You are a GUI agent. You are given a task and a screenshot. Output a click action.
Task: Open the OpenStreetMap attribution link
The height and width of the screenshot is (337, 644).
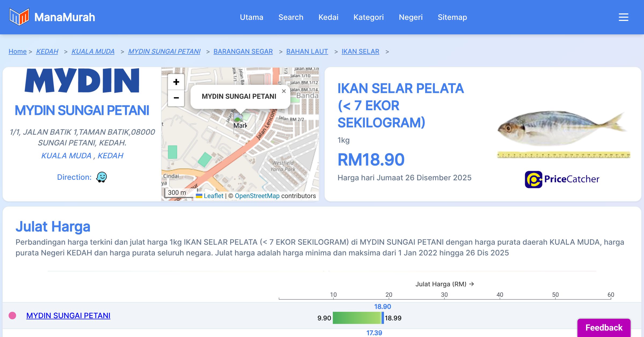(257, 196)
